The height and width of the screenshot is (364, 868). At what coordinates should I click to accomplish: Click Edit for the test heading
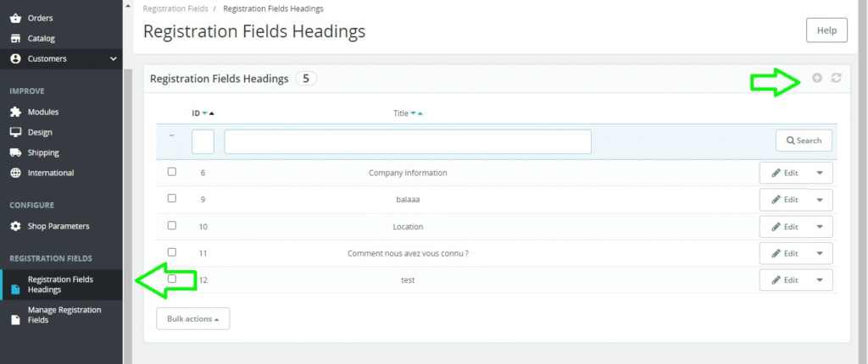[x=785, y=280]
